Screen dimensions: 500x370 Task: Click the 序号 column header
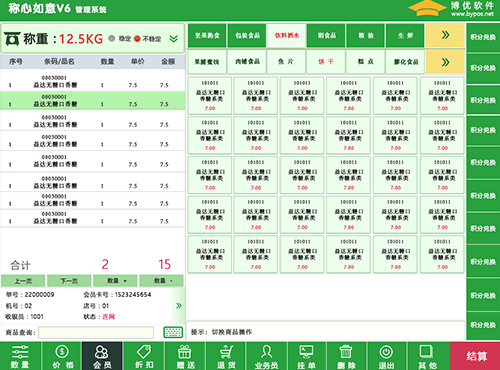click(15, 61)
